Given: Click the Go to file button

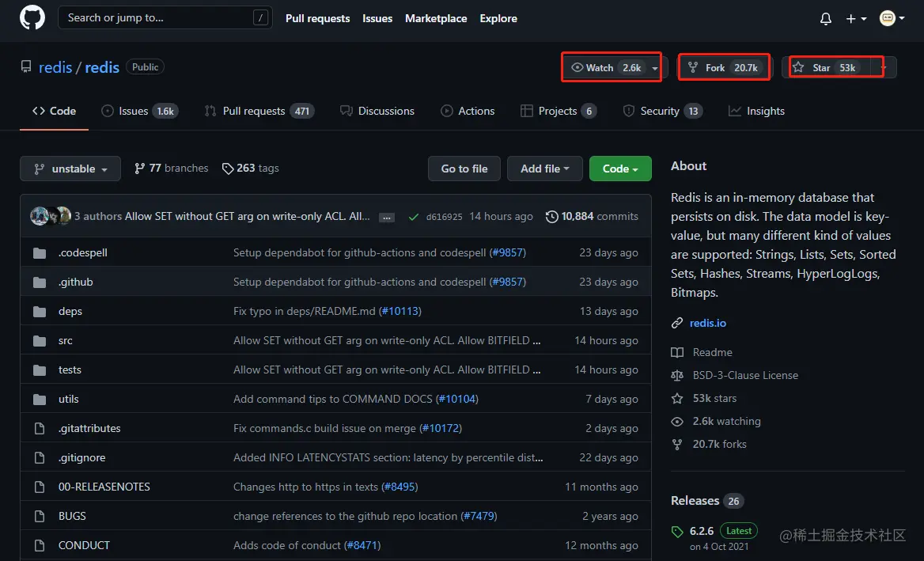Looking at the screenshot, I should pos(464,169).
